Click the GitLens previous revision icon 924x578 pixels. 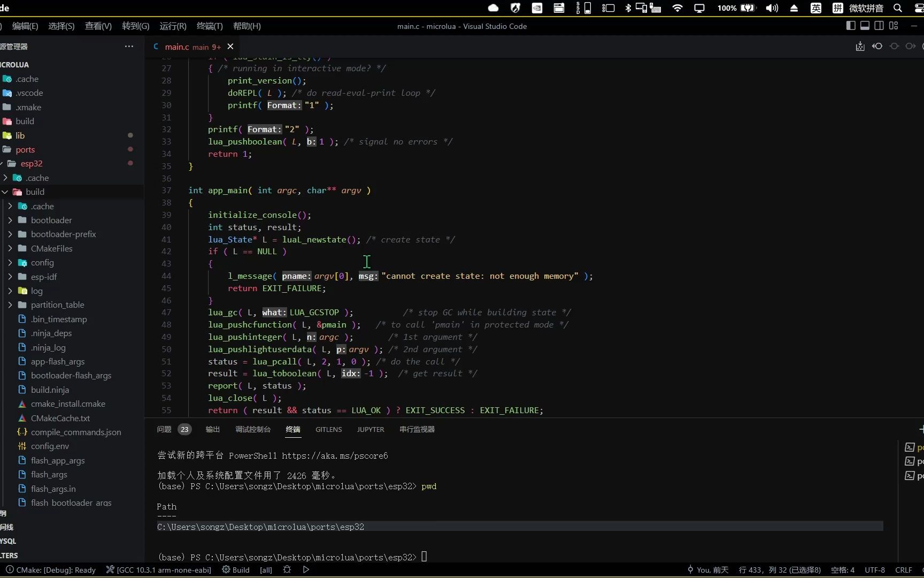877,47
